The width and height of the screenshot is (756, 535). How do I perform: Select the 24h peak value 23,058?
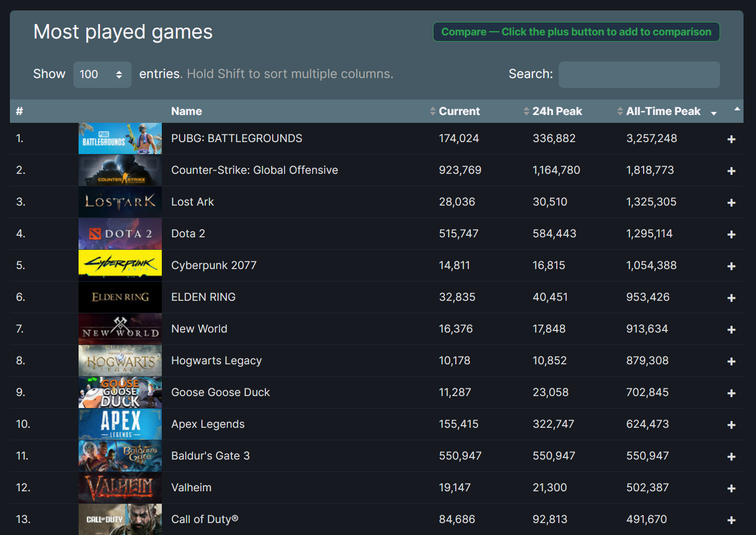click(x=550, y=392)
